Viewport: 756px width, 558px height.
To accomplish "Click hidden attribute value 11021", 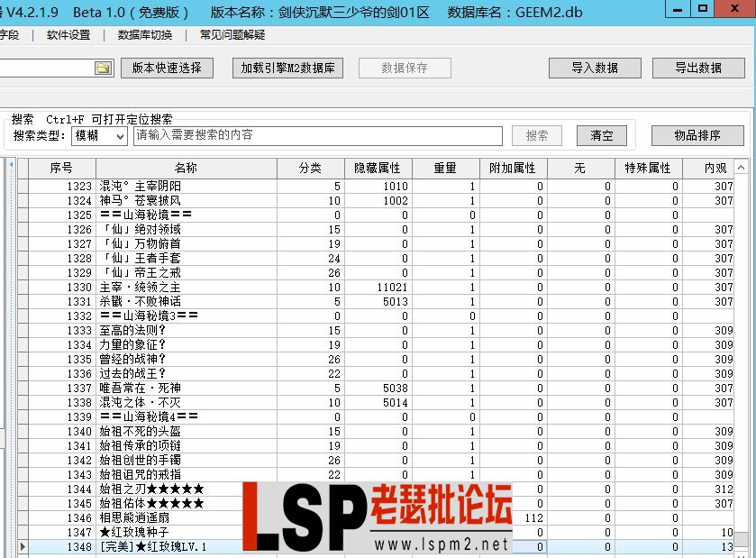I will 393,288.
